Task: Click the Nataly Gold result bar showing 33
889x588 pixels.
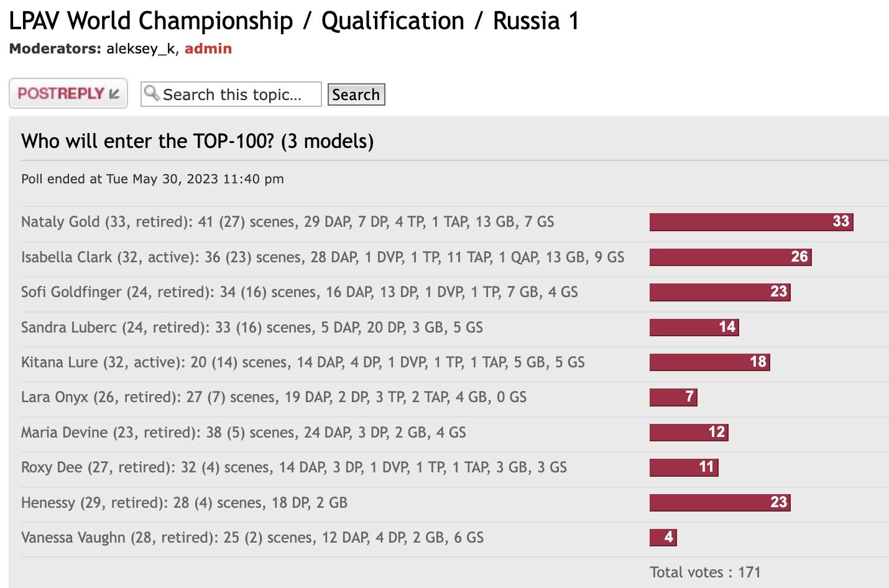Action: [751, 222]
